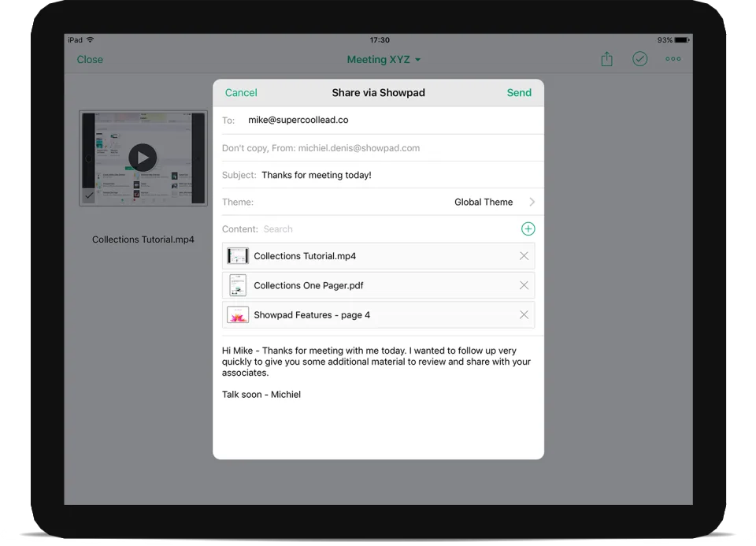
Task: Click the Showpad Features page thumbnail icon
Action: 238,314
